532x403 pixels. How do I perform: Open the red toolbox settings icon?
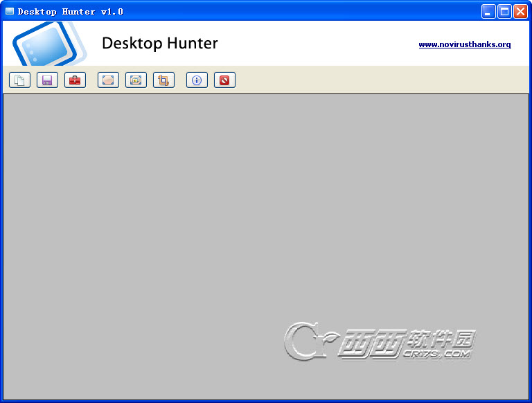(x=75, y=80)
